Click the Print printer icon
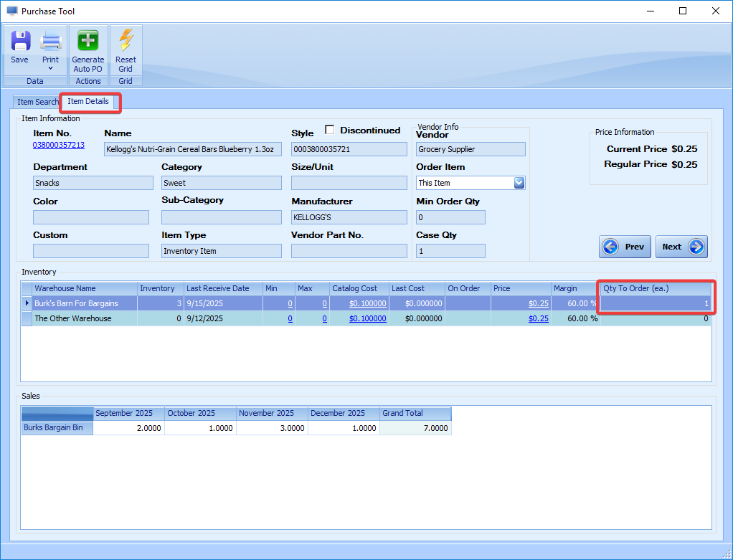The image size is (733, 560). tap(50, 40)
